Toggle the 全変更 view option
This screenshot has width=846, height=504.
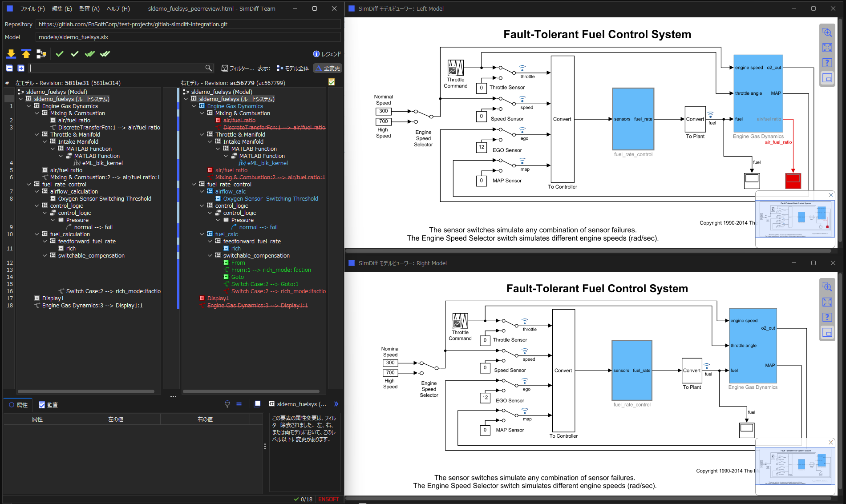(328, 68)
